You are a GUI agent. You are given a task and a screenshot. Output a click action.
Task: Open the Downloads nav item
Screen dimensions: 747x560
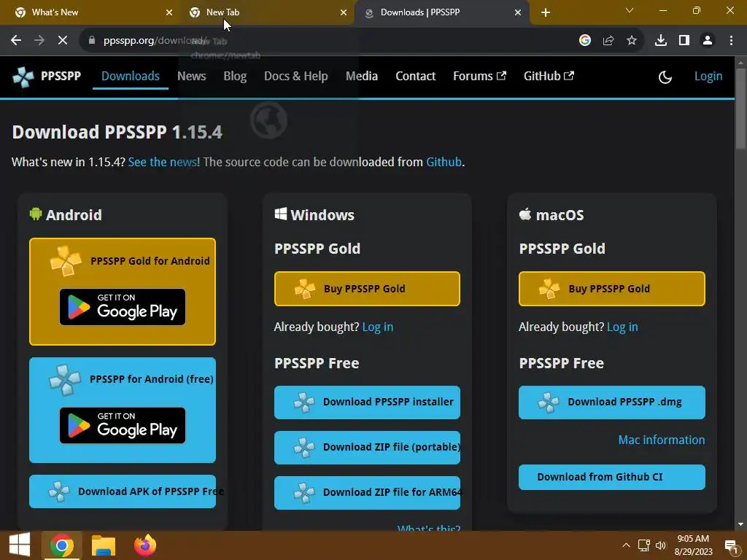click(x=131, y=76)
